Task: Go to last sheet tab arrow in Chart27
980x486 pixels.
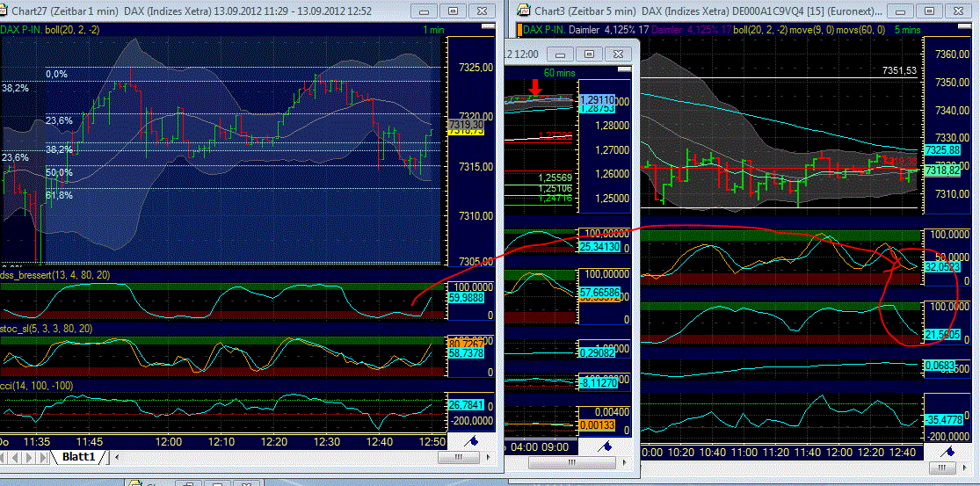Action: pos(44,457)
